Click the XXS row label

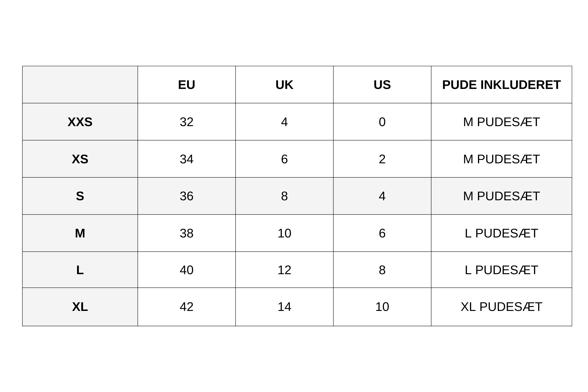(x=80, y=122)
